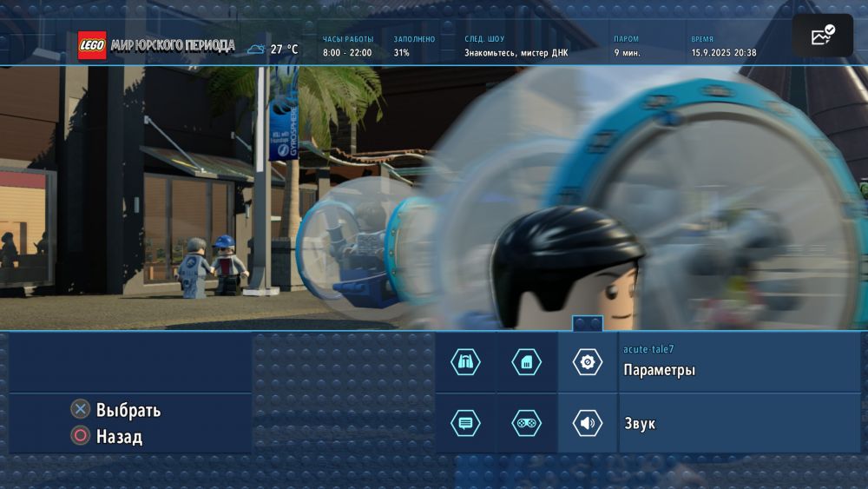Image resolution: width=868 pixels, height=489 pixels.
Task: Click the 15.9.2025 20:38 date and time
Action: point(724,53)
